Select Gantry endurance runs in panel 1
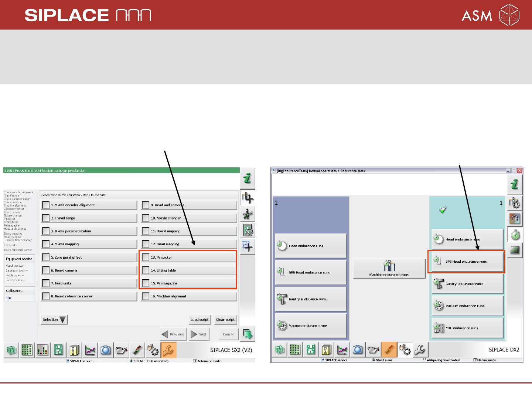The height and width of the screenshot is (399, 532). tap(467, 284)
